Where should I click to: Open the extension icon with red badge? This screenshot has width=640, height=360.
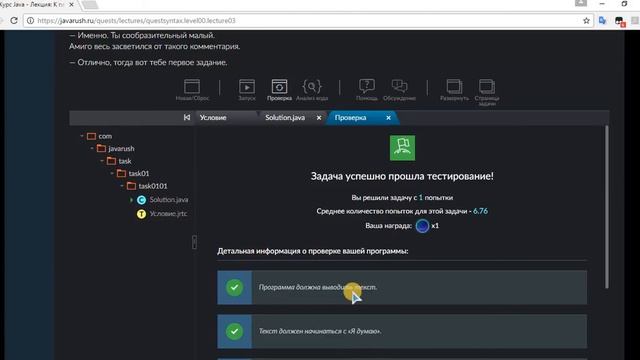click(619, 21)
